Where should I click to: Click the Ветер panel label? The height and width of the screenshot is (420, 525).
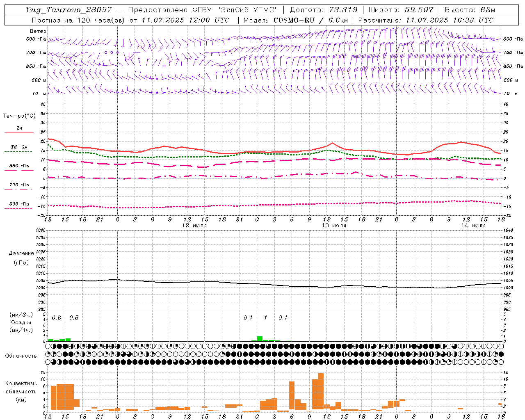click(38, 31)
